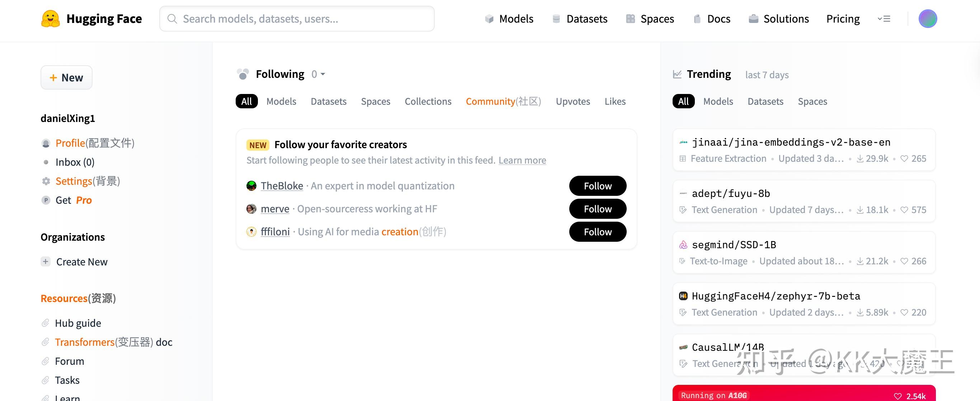Click the search models input field

pos(297,19)
